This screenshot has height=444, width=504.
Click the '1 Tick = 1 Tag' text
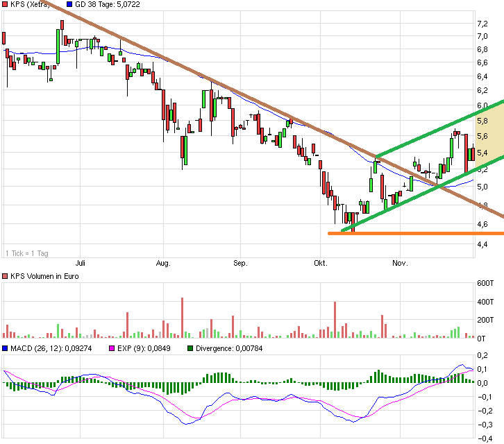tap(25, 253)
